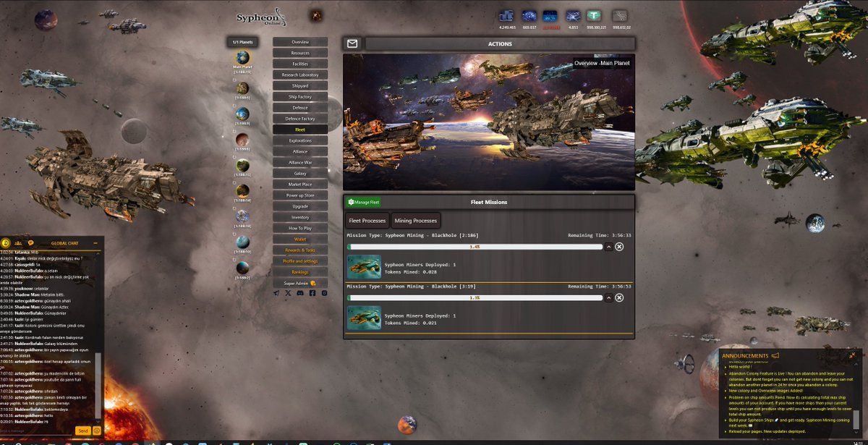Select the Main Planet globe icon
Image resolution: width=868 pixels, height=445 pixels.
coord(242,57)
